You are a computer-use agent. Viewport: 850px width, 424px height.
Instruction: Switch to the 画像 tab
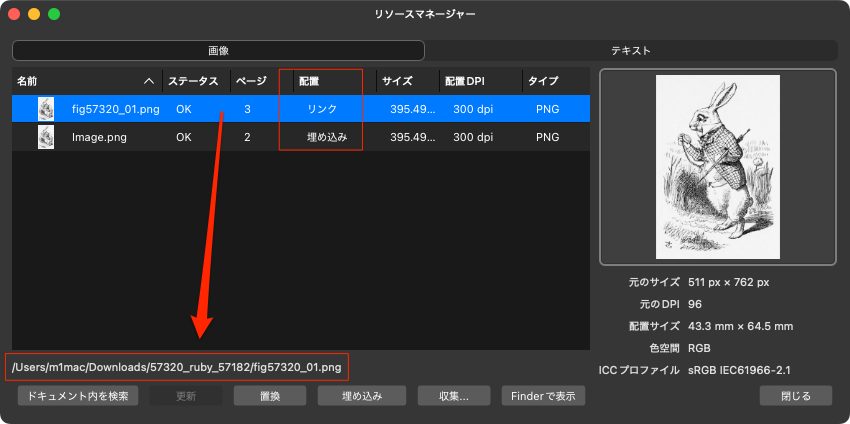218,50
